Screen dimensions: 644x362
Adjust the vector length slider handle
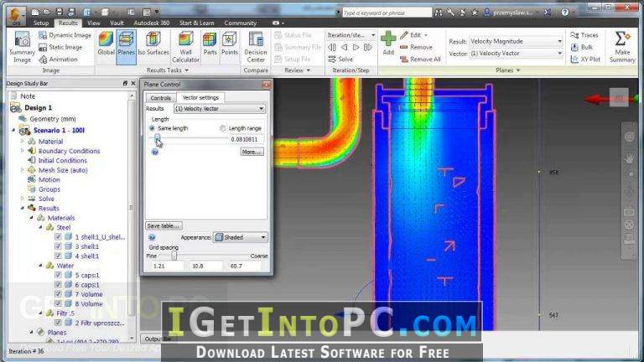point(158,139)
